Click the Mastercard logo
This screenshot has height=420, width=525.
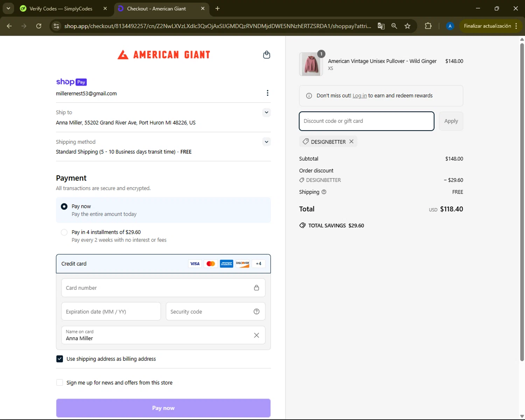click(x=211, y=264)
